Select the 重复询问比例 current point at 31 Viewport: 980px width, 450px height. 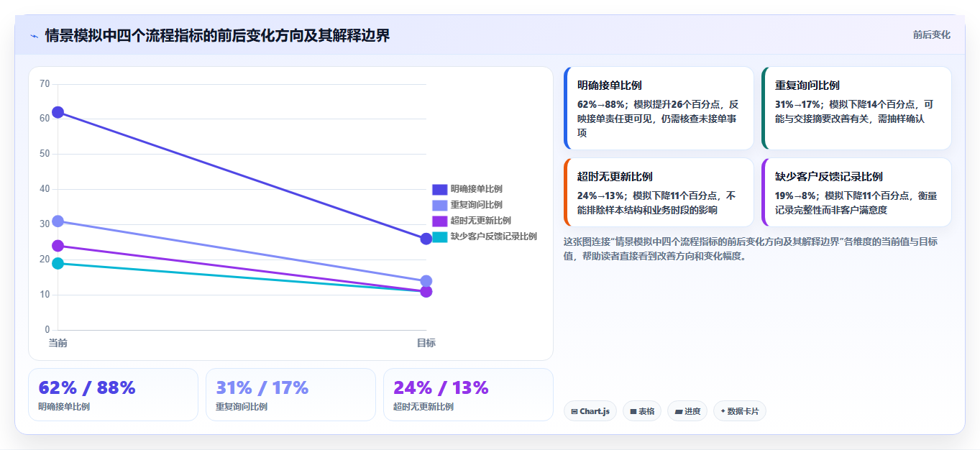click(58, 221)
